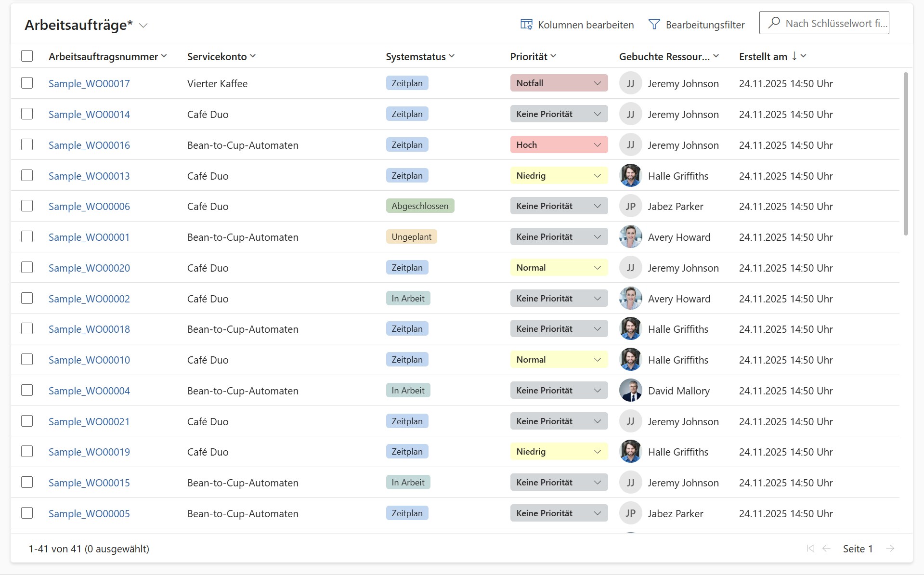Click the previous page arrow icon
924x575 pixels.
pos(826,549)
